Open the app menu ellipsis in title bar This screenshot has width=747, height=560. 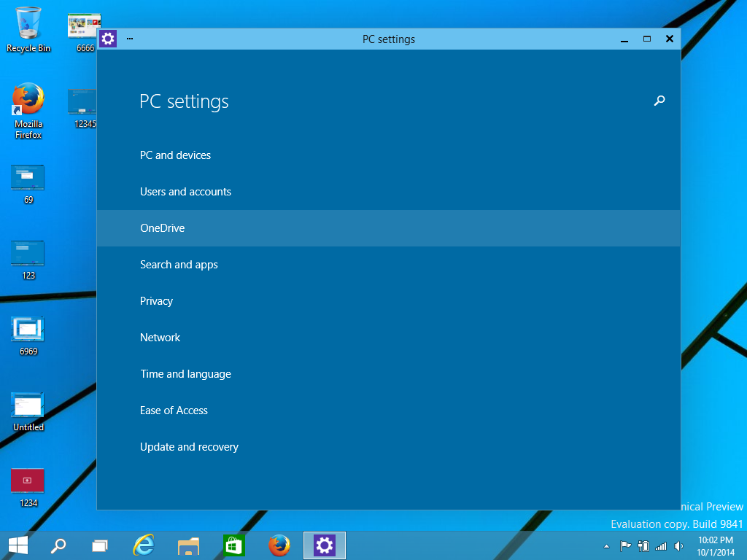pos(130,39)
